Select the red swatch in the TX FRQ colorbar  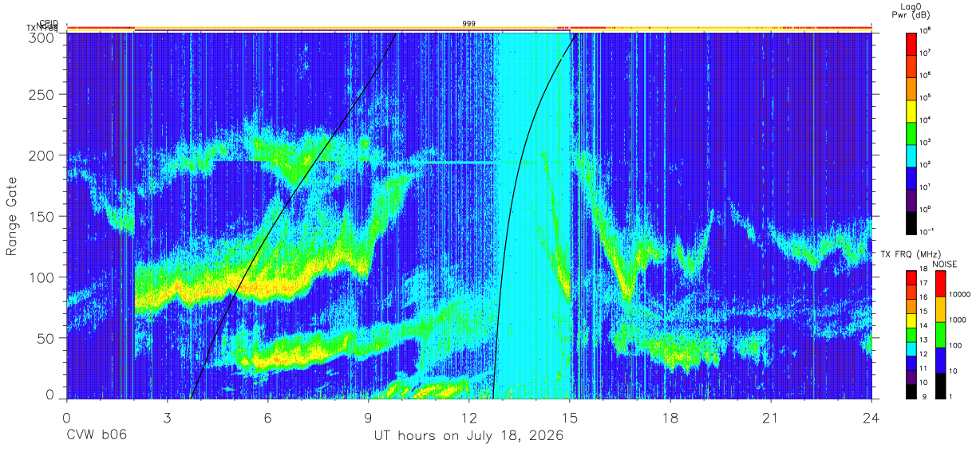click(911, 278)
